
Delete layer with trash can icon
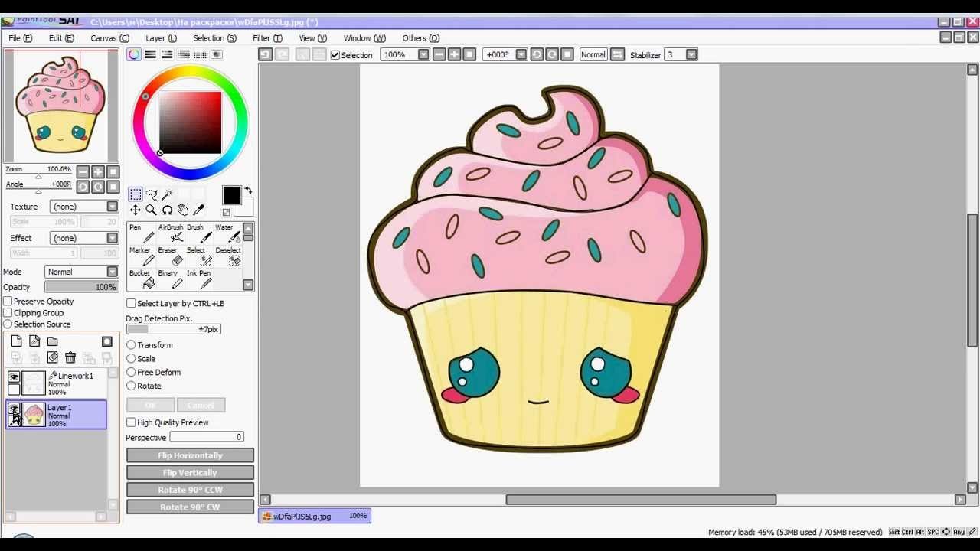70,357
